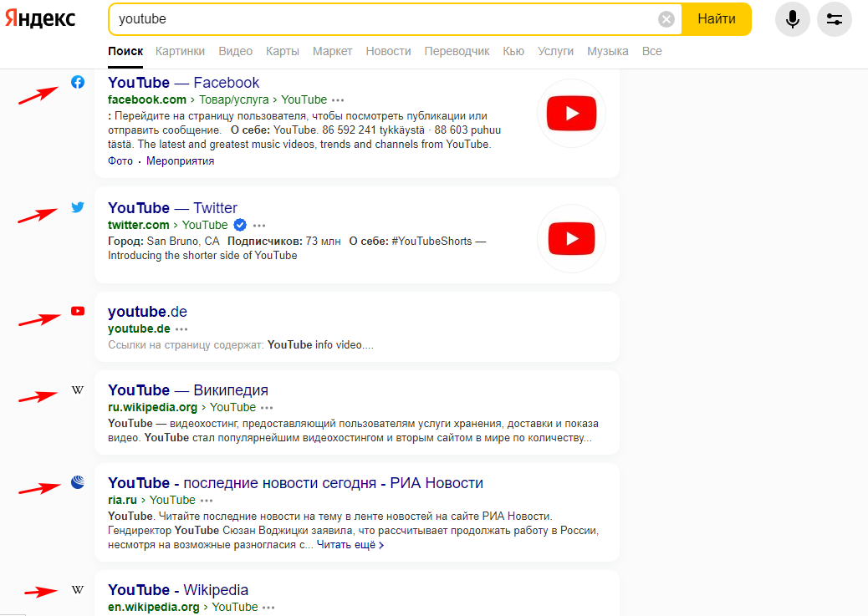
Task: Open the Кью tab
Action: [x=513, y=51]
